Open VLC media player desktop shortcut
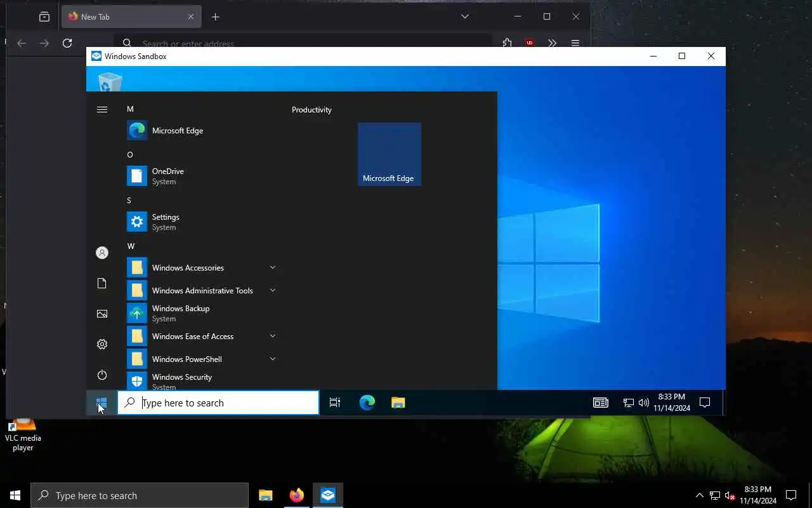Image resolution: width=812 pixels, height=508 pixels. click(23, 436)
